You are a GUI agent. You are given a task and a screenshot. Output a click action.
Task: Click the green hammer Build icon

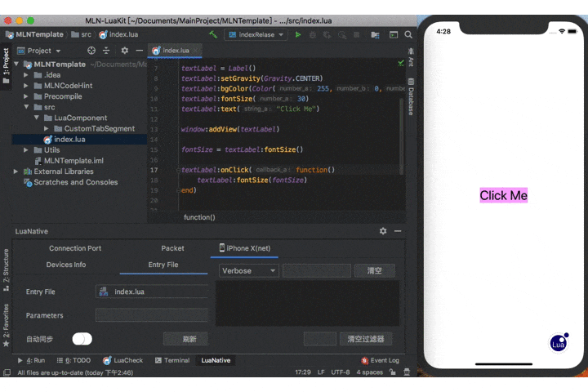213,34
